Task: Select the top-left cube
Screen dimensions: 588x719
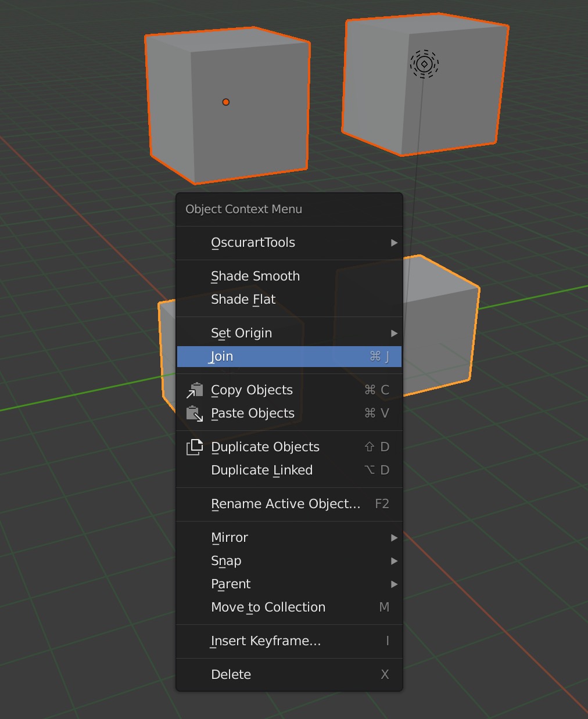Action: pyautogui.click(x=228, y=106)
